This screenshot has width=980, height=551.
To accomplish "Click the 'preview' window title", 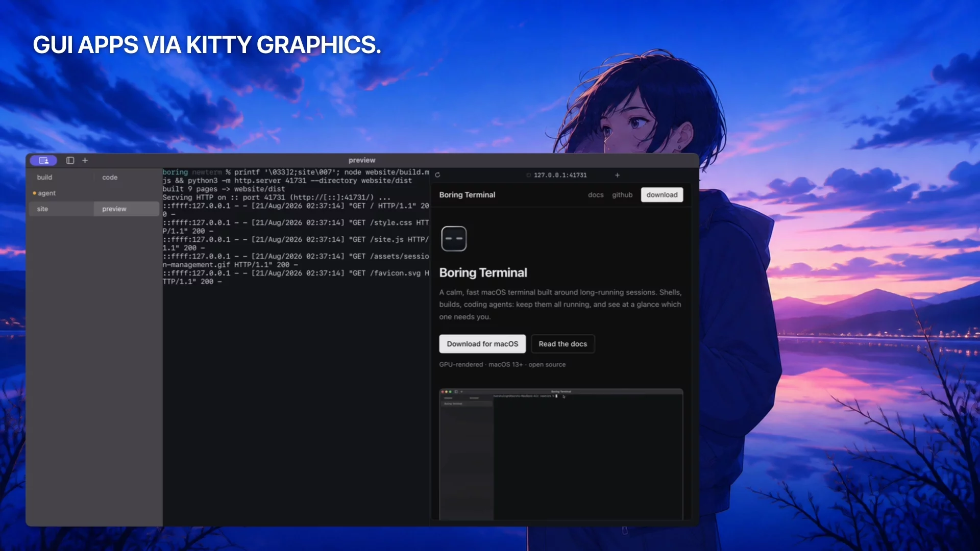I will click(362, 160).
